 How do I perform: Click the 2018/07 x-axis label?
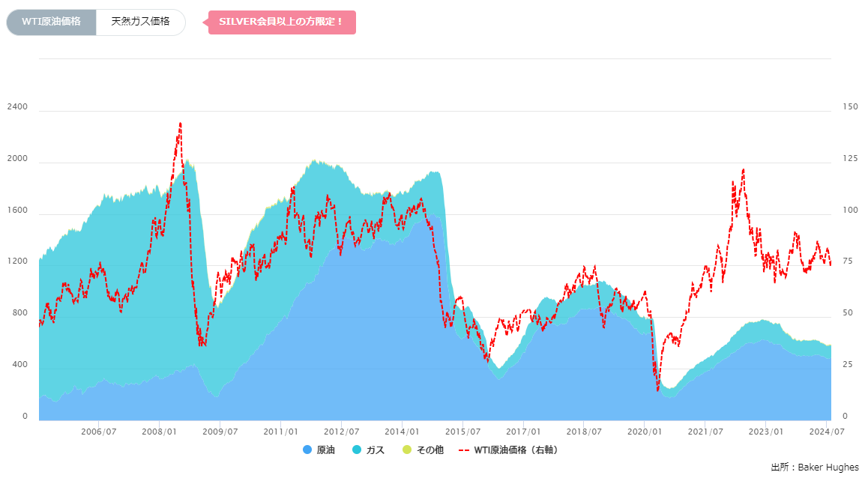point(584,432)
